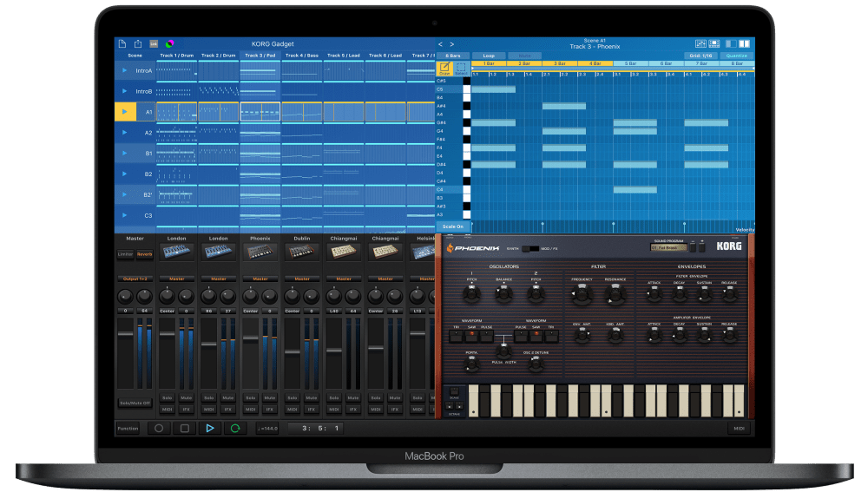This screenshot has width=868, height=492.
Task: Select the Draw pencil tool
Action: pyautogui.click(x=444, y=68)
